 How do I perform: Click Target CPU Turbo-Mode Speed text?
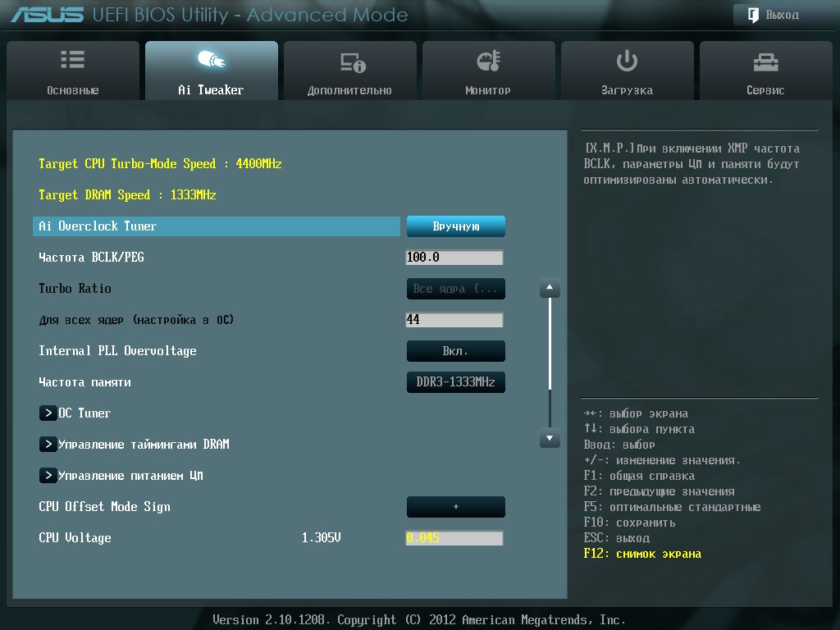point(160,164)
